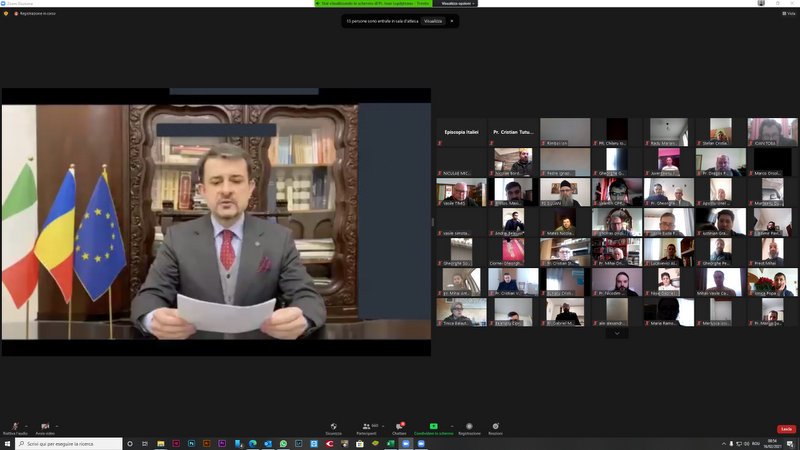Click the green Condividere lo schermo icon

(x=434, y=426)
